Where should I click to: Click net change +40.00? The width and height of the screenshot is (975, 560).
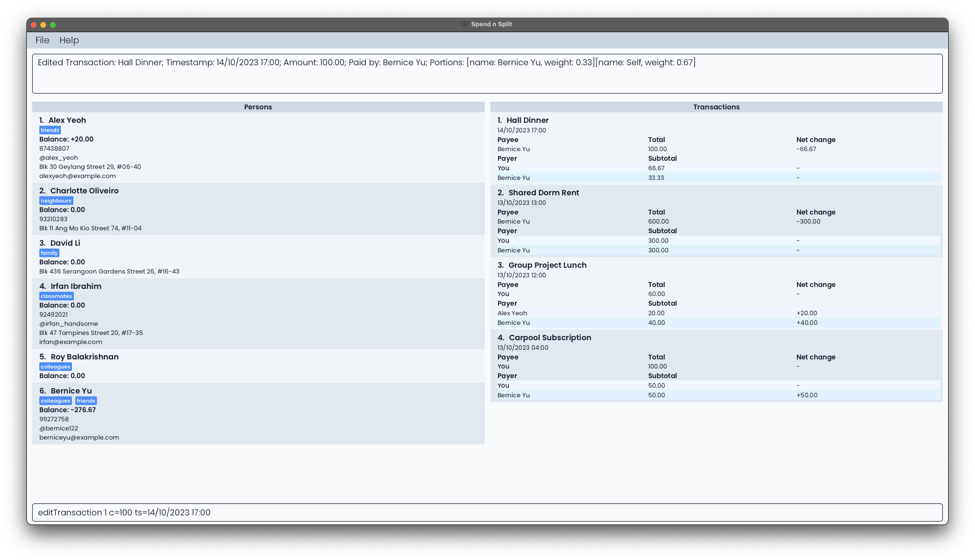coord(807,323)
